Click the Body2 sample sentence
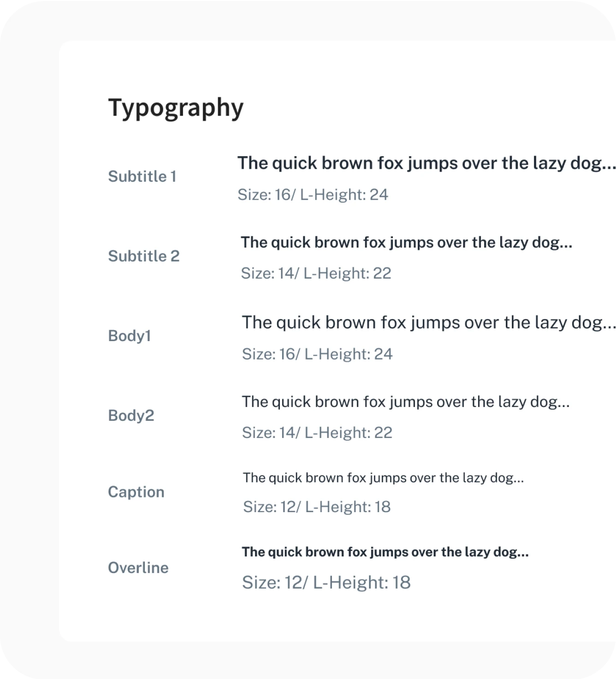 (406, 402)
